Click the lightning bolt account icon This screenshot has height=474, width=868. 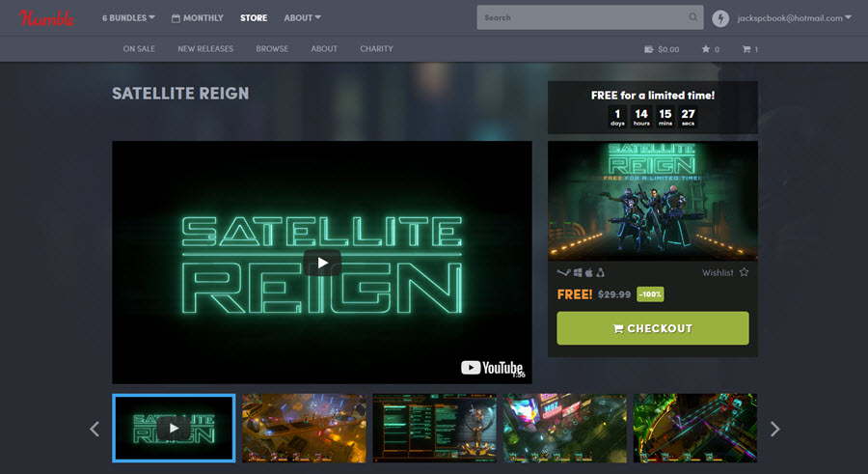point(720,18)
